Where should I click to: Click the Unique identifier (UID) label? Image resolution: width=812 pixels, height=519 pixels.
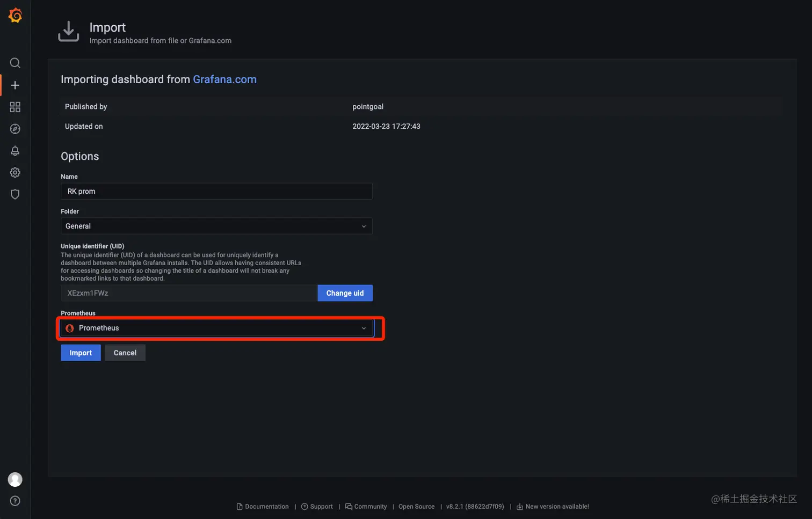(x=92, y=246)
